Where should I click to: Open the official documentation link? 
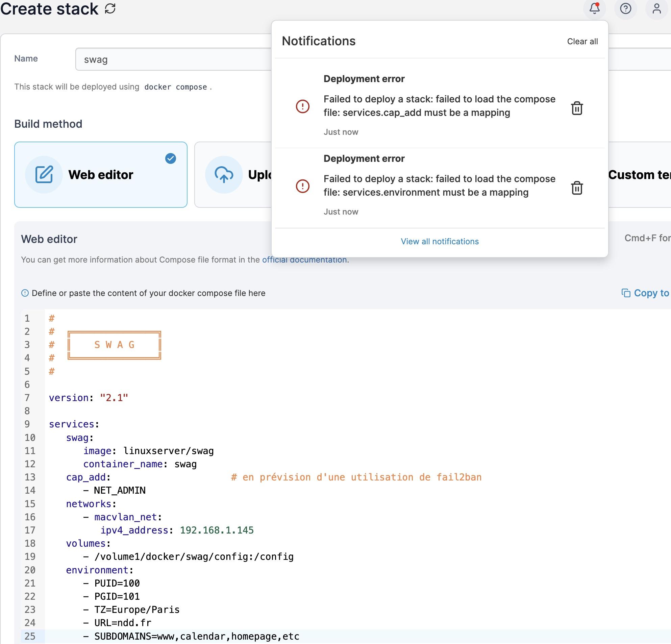304,259
